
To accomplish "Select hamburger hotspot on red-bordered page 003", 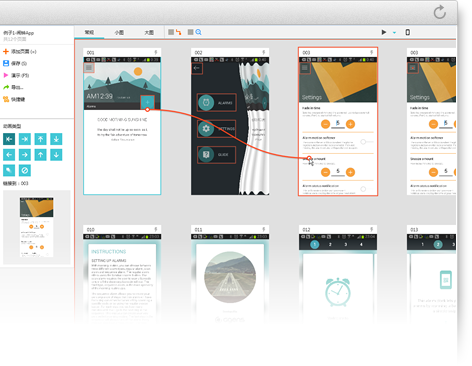I will (305, 68).
